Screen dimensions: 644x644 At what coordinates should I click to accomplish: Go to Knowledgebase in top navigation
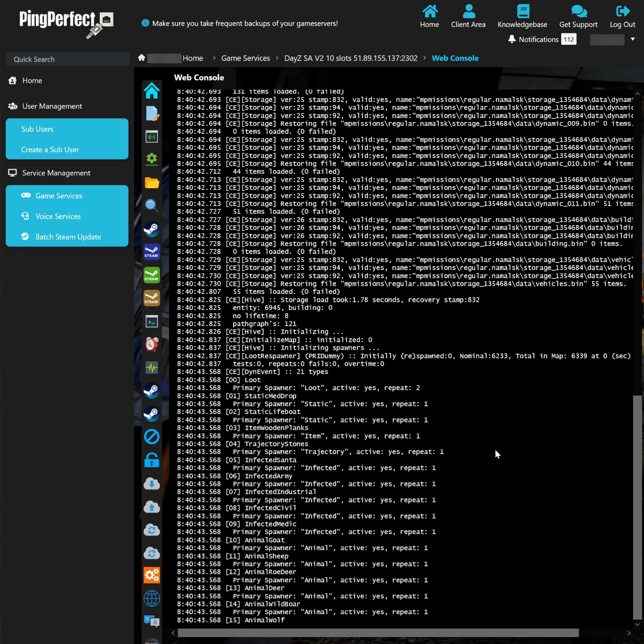pyautogui.click(x=523, y=16)
